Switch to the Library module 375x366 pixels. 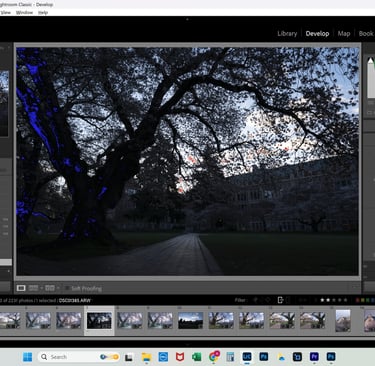(x=287, y=34)
